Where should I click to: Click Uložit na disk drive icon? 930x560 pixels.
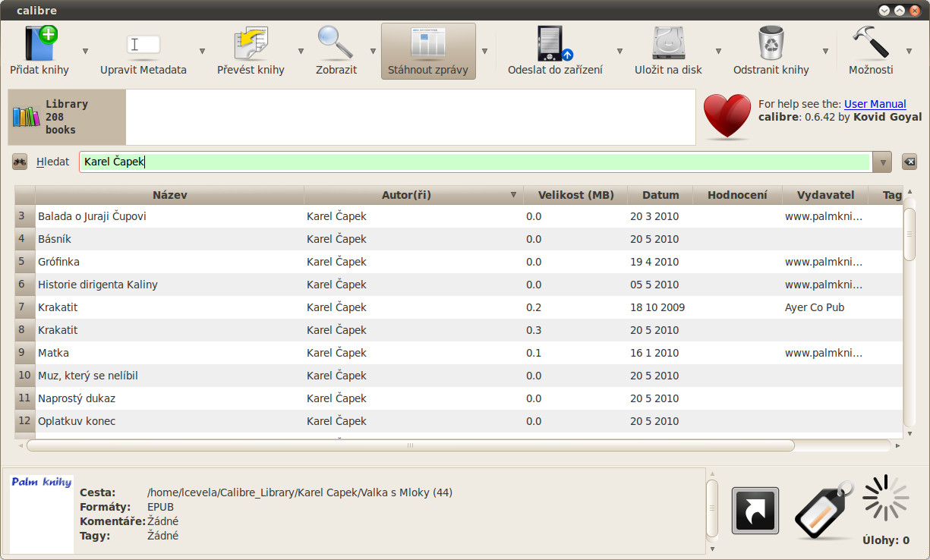click(x=668, y=43)
